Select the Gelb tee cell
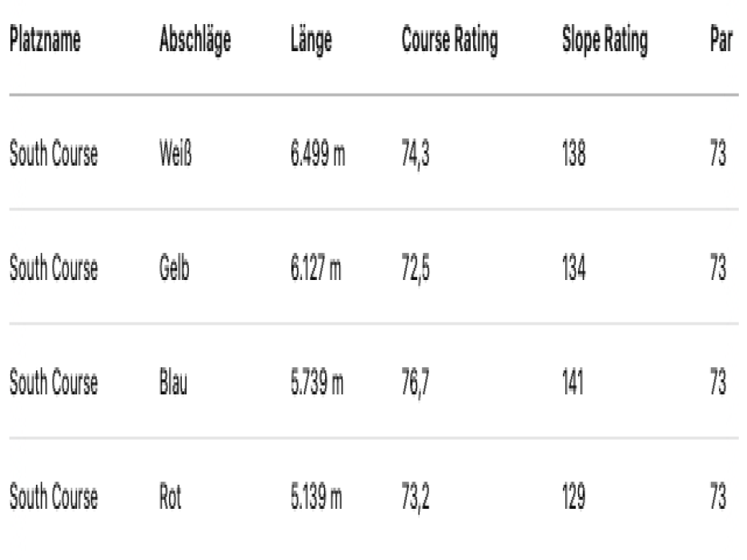This screenshot has height=560, width=747. (x=175, y=268)
